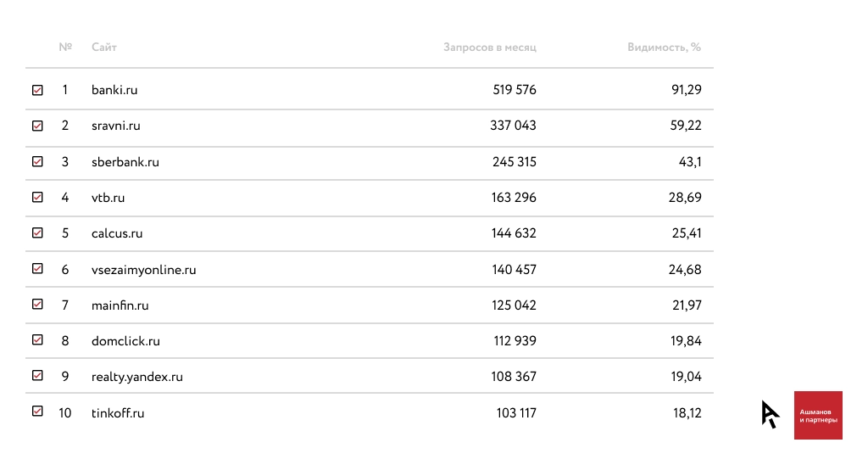Viewport: 868px width, 465px height.
Task: Toggle the tinkoff.ru checkbox
Action: click(x=37, y=411)
